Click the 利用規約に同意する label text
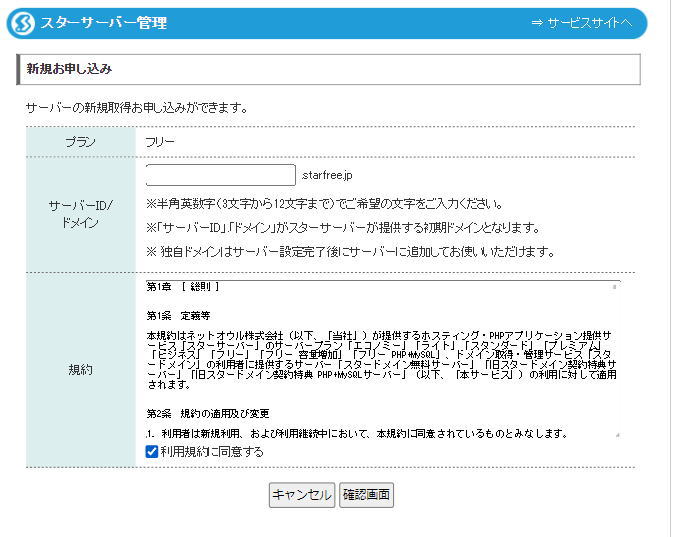The image size is (689, 537). [x=212, y=452]
